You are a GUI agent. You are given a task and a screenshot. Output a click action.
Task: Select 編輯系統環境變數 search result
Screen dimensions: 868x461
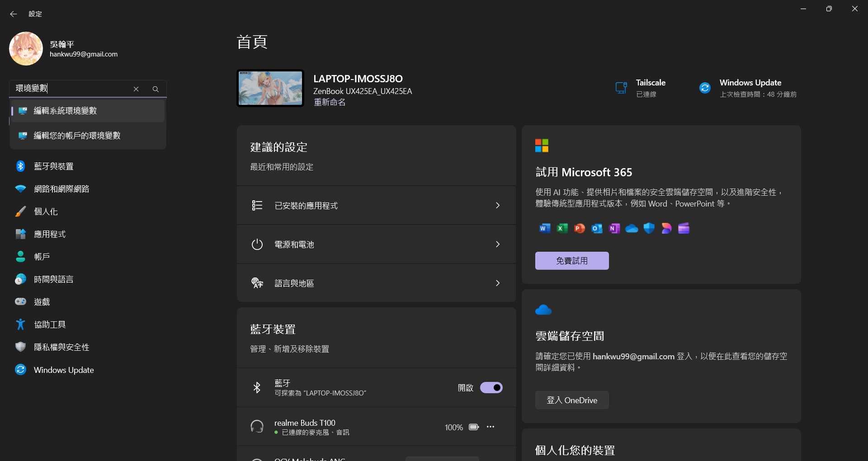pyautogui.click(x=88, y=111)
